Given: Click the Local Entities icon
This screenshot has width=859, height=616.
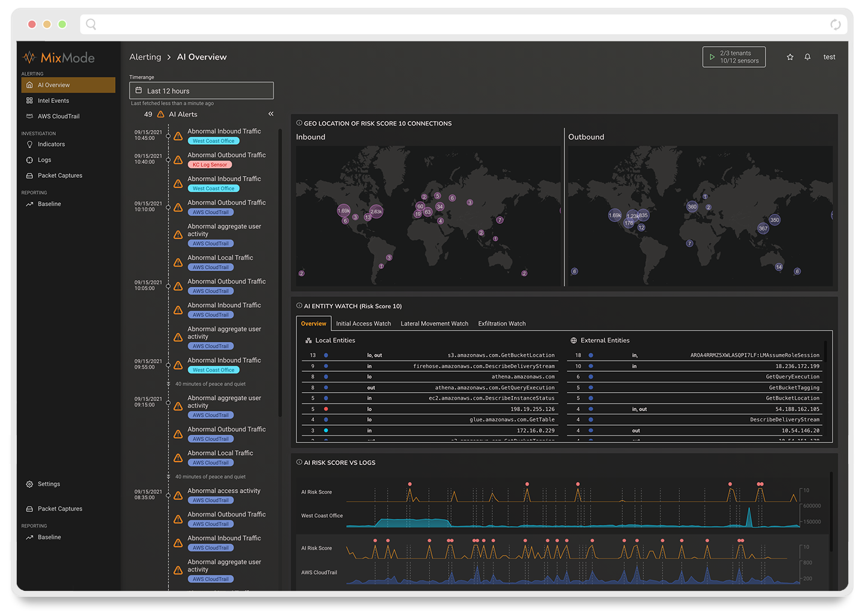Looking at the screenshot, I should [308, 341].
